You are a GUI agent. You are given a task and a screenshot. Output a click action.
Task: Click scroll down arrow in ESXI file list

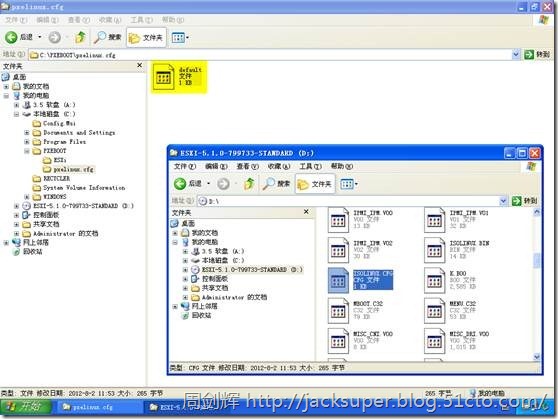[537, 357]
